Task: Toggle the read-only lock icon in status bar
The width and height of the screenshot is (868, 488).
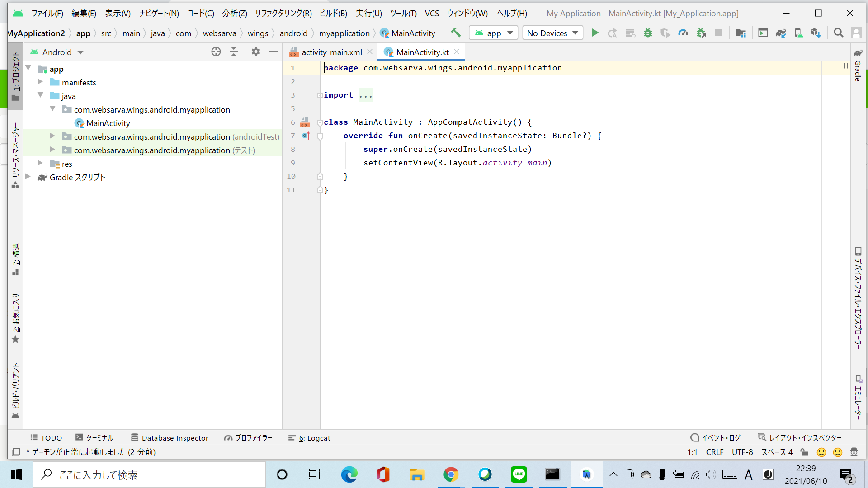Action: [x=804, y=452]
